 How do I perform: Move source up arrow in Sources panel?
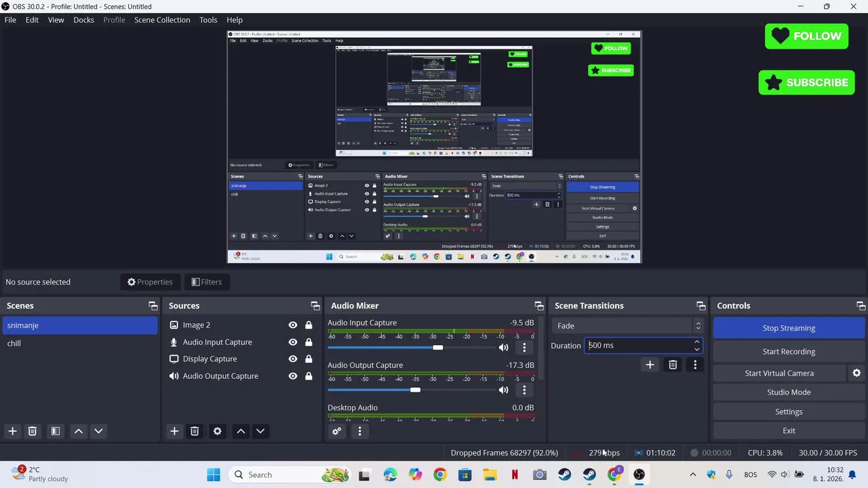click(241, 431)
